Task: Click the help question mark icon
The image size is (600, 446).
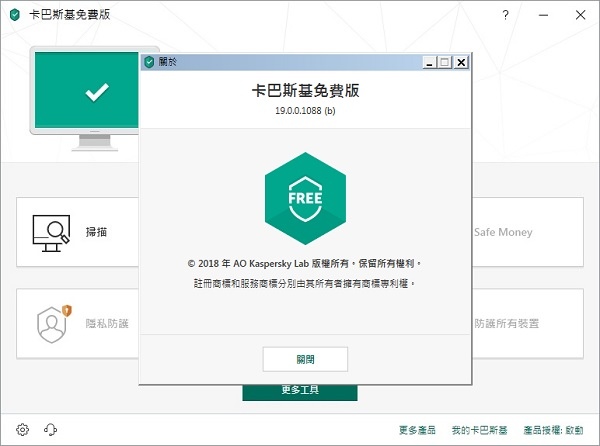Action: [x=505, y=15]
